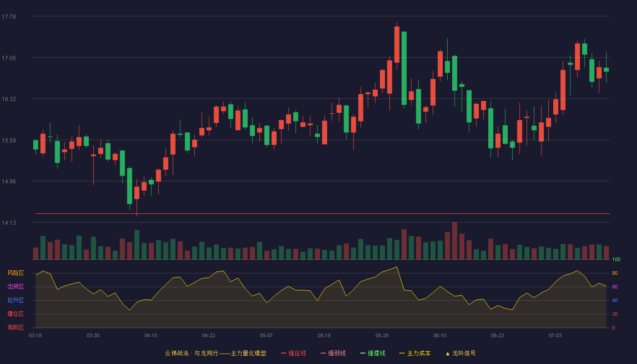637x364 pixels.
Task: Click the 05-07 date label
Action: click(x=266, y=335)
